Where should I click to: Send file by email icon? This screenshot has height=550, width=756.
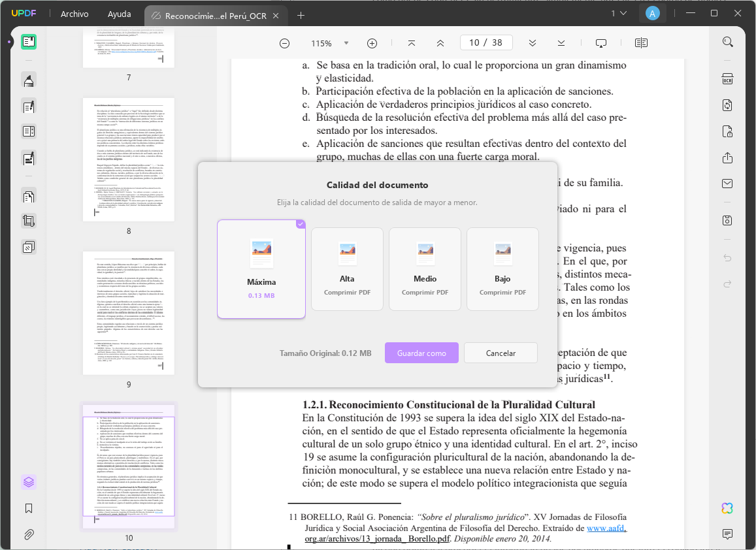[x=727, y=184]
